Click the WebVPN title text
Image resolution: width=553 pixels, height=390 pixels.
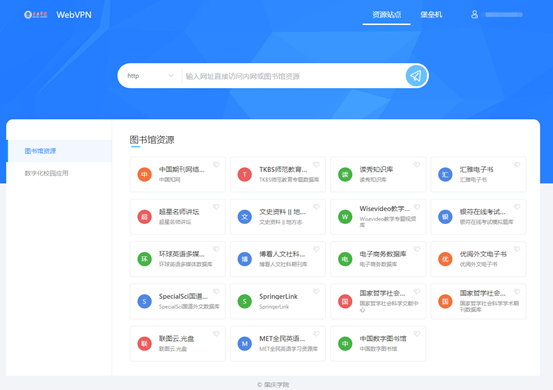74,15
